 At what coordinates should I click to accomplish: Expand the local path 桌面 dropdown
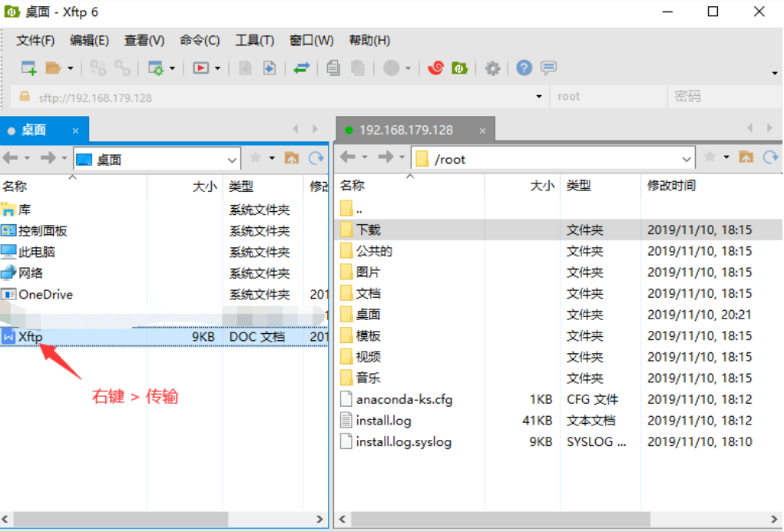233,160
